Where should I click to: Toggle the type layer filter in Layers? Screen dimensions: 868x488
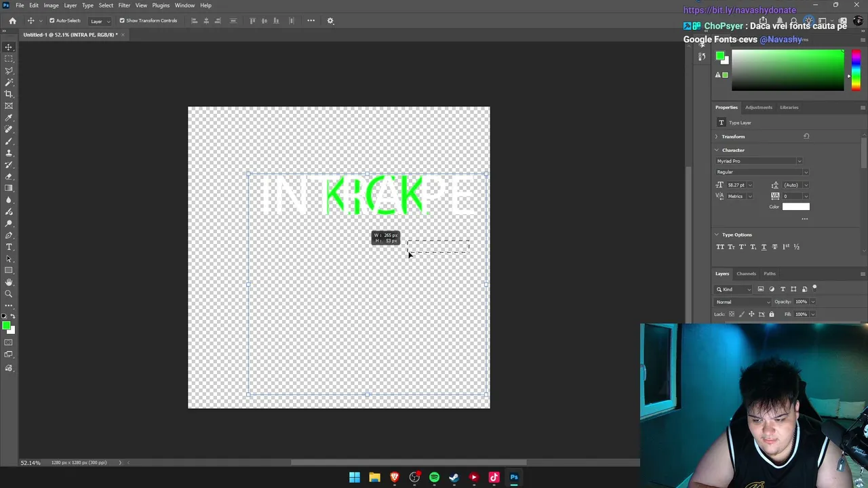click(x=783, y=289)
